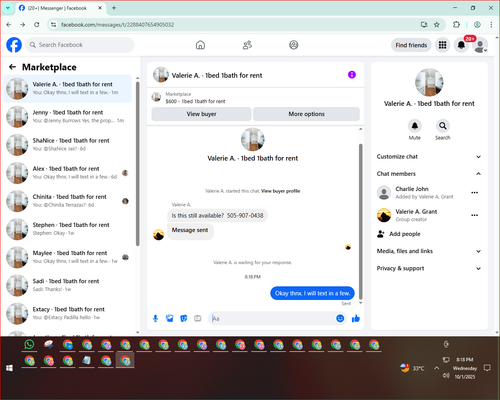Open options for member Charlie John
Screen dimensions: 500x400
point(475,192)
